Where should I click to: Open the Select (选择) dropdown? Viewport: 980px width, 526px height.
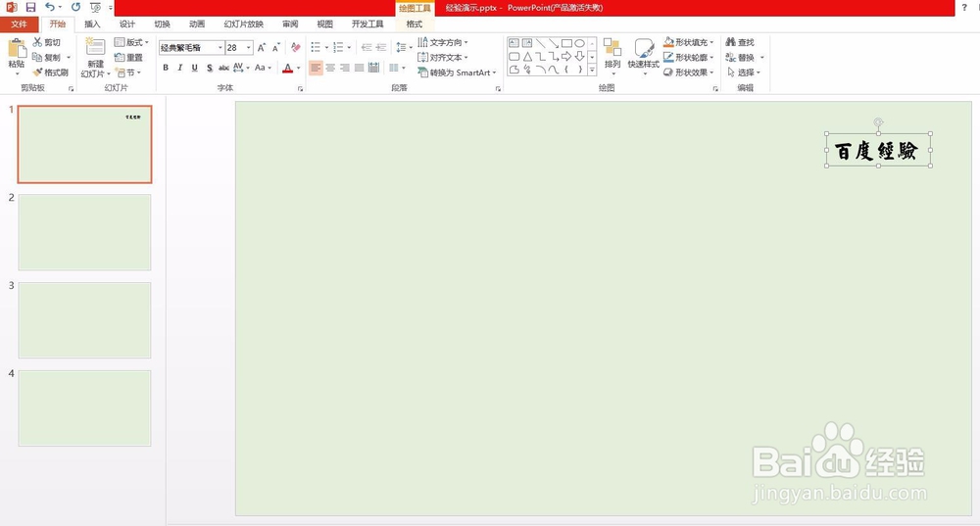(744, 72)
